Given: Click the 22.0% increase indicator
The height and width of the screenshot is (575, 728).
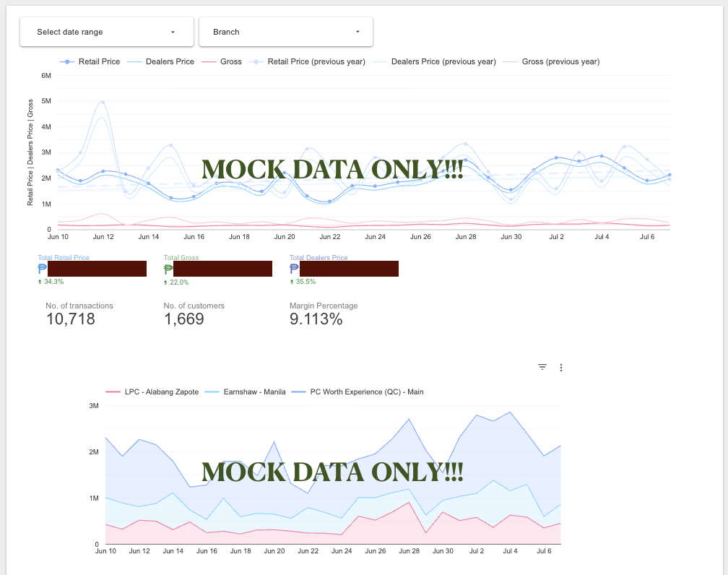Looking at the screenshot, I should click(x=176, y=282).
